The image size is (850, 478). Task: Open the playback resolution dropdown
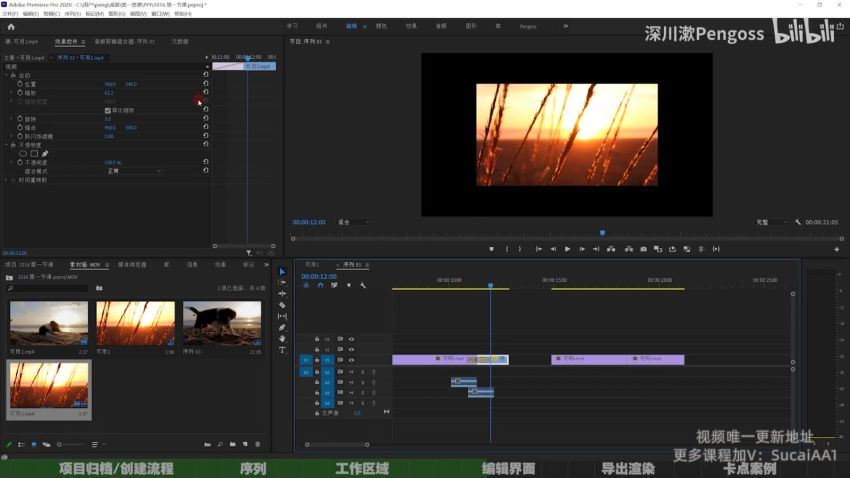772,222
